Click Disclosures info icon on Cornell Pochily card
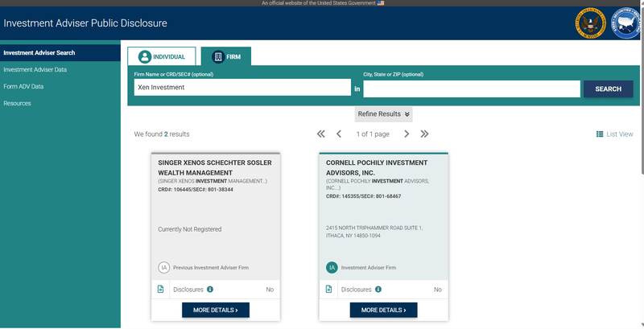The width and height of the screenshot is (644, 329). tap(378, 290)
